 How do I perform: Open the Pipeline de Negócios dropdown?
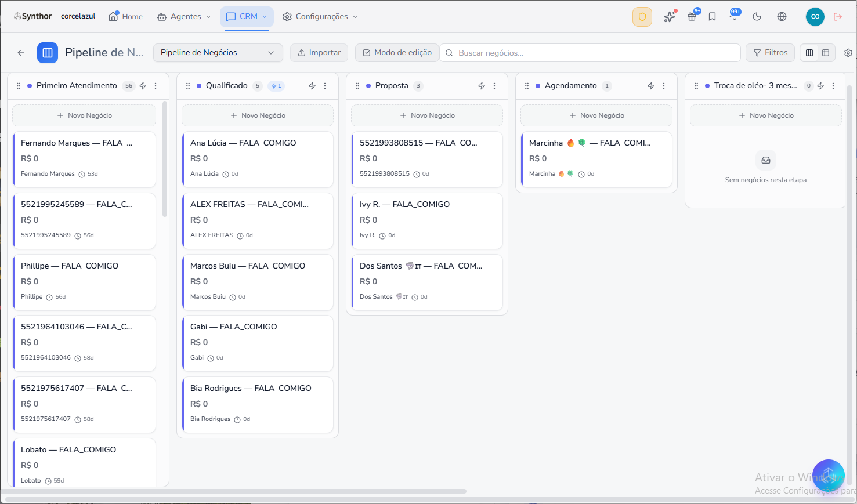pyautogui.click(x=218, y=53)
